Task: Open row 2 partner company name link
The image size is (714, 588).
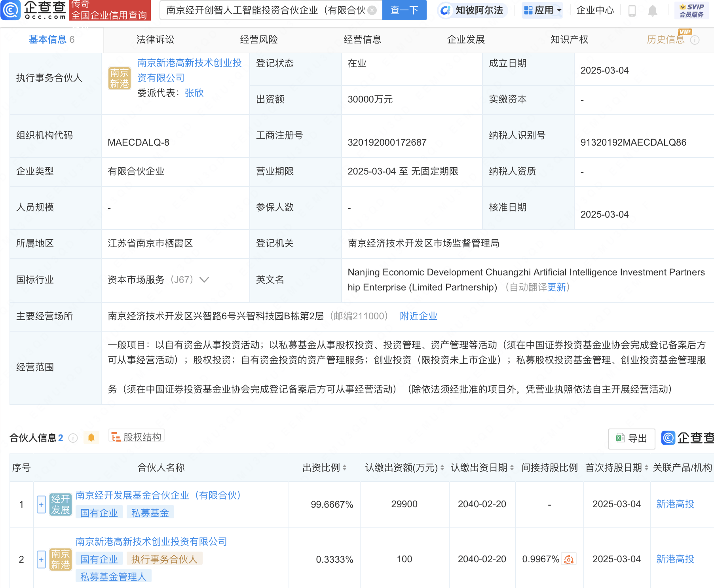Action: (151, 542)
